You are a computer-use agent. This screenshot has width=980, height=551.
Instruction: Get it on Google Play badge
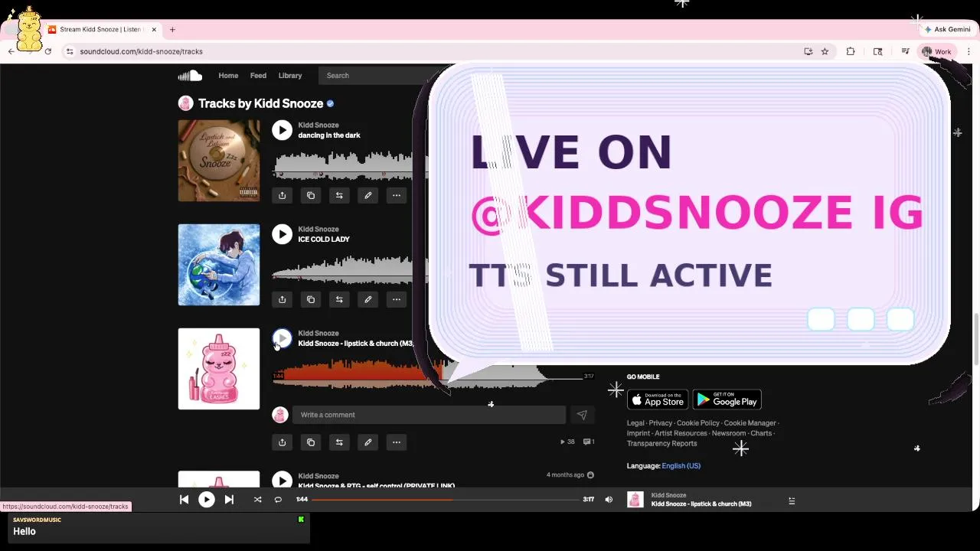pyautogui.click(x=727, y=399)
